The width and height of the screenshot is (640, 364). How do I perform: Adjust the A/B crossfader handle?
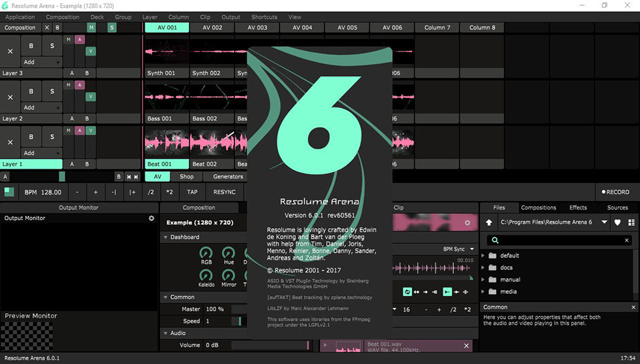click(62, 176)
